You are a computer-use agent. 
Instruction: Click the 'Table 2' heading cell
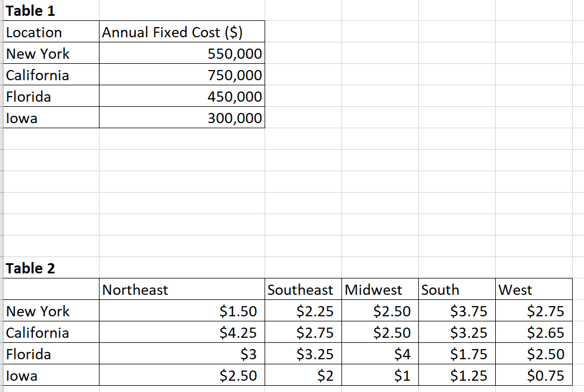pos(51,268)
